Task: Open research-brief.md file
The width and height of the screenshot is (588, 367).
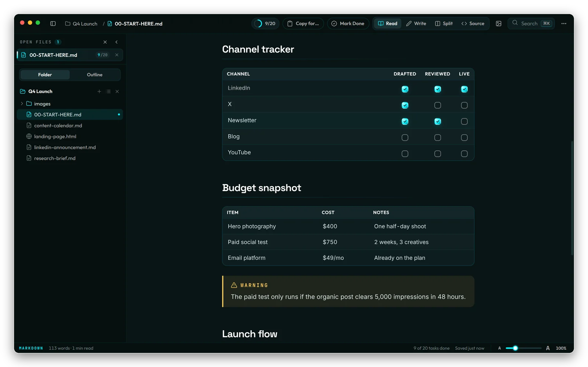Action: [x=70, y=158]
